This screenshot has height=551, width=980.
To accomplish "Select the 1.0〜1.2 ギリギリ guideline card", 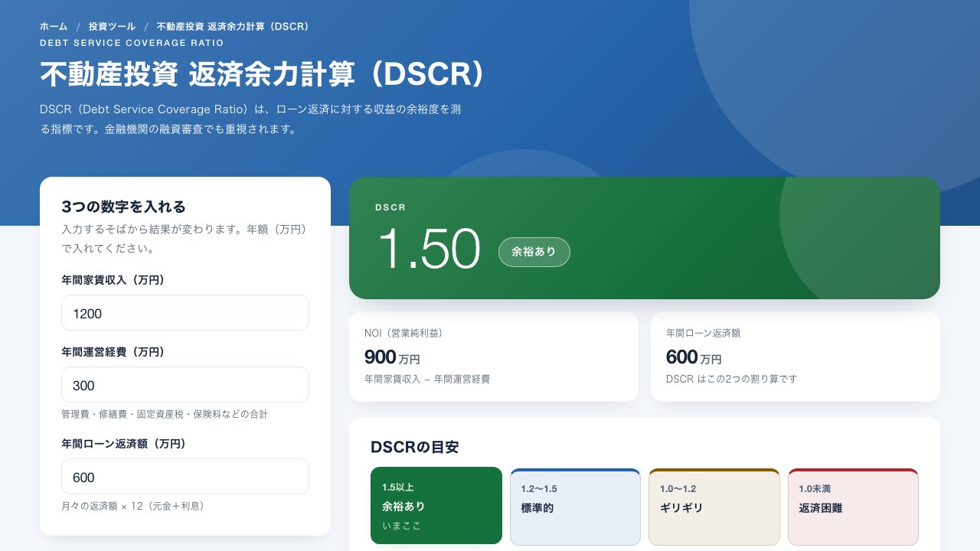I will 714,507.
